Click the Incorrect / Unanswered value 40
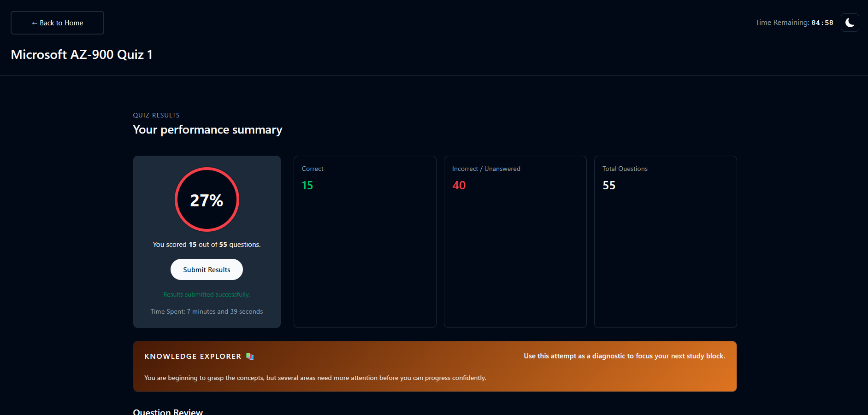Screen dimensions: 868x415 tap(459, 186)
